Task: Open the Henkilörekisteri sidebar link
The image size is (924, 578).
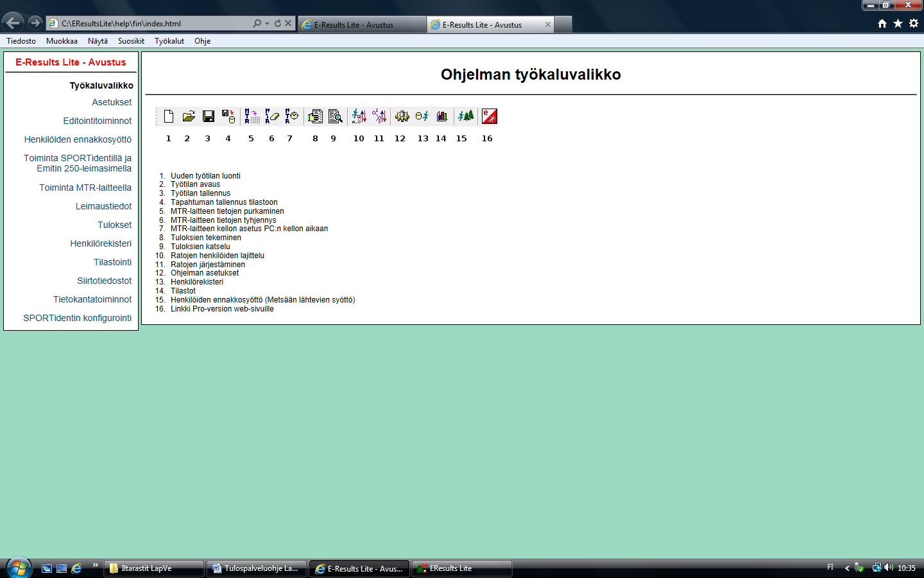Action: [x=101, y=243]
